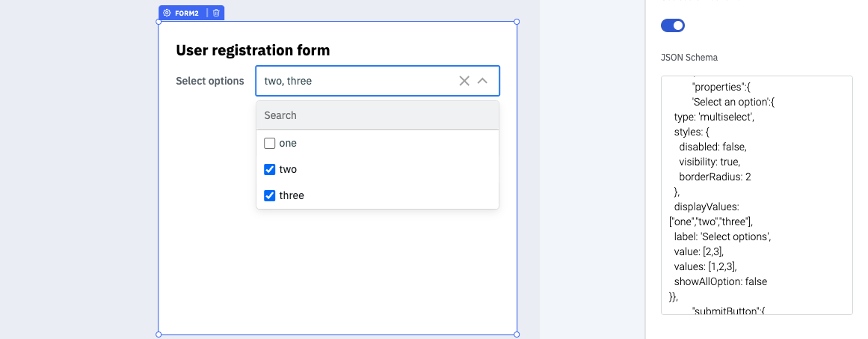Click the 'Select options' field label
This screenshot has height=339, width=868.
click(x=210, y=81)
